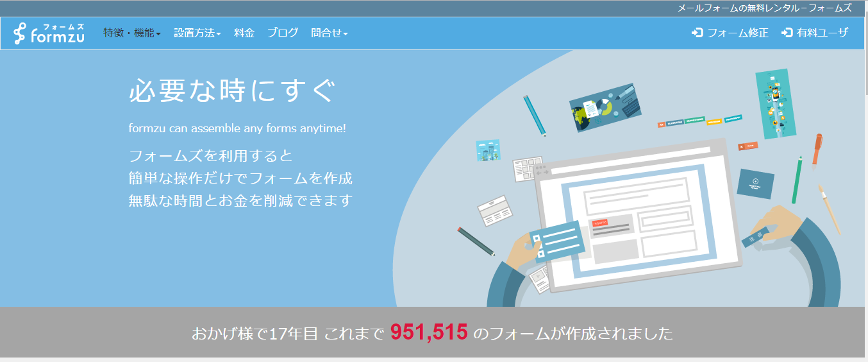Click the formzu logo in the navbar

click(x=49, y=33)
